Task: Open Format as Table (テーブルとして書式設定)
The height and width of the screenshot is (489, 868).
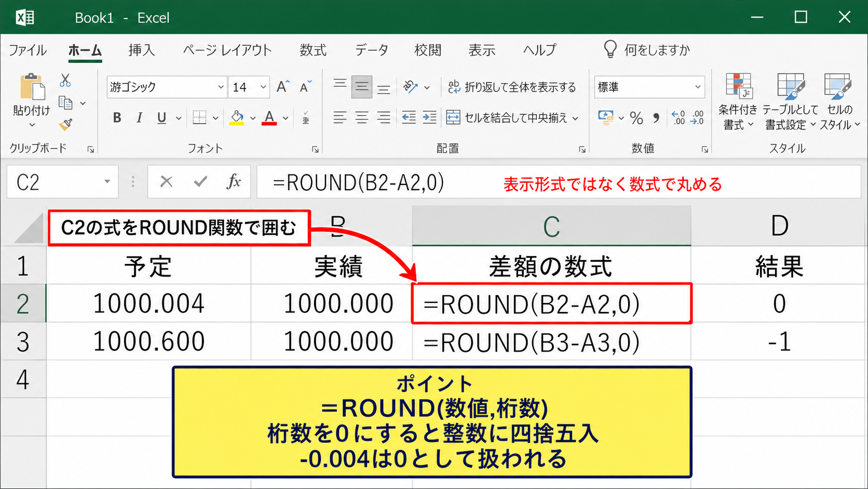Action: click(x=790, y=102)
